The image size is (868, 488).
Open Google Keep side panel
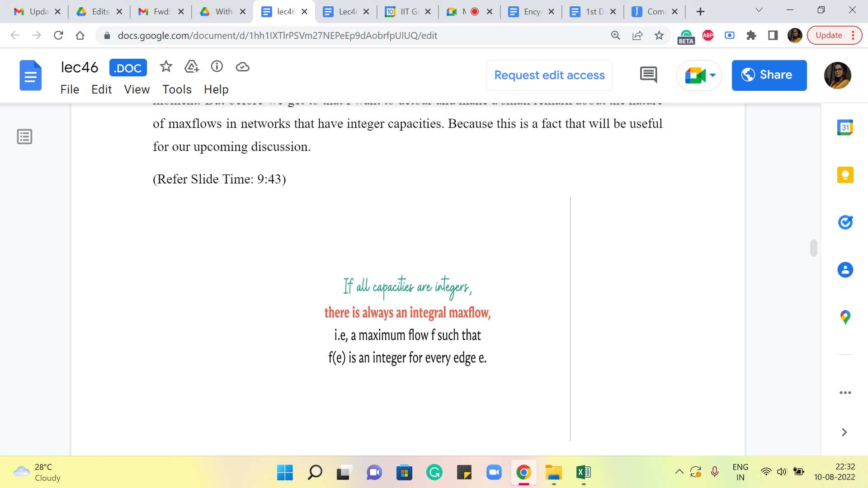click(x=844, y=175)
